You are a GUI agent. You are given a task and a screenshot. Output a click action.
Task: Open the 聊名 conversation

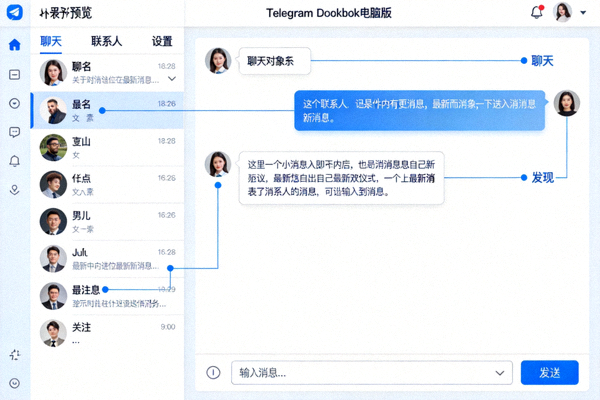(108, 73)
